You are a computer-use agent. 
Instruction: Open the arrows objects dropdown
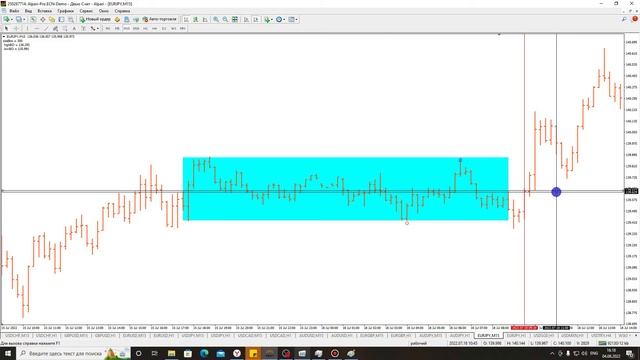tap(94, 29)
